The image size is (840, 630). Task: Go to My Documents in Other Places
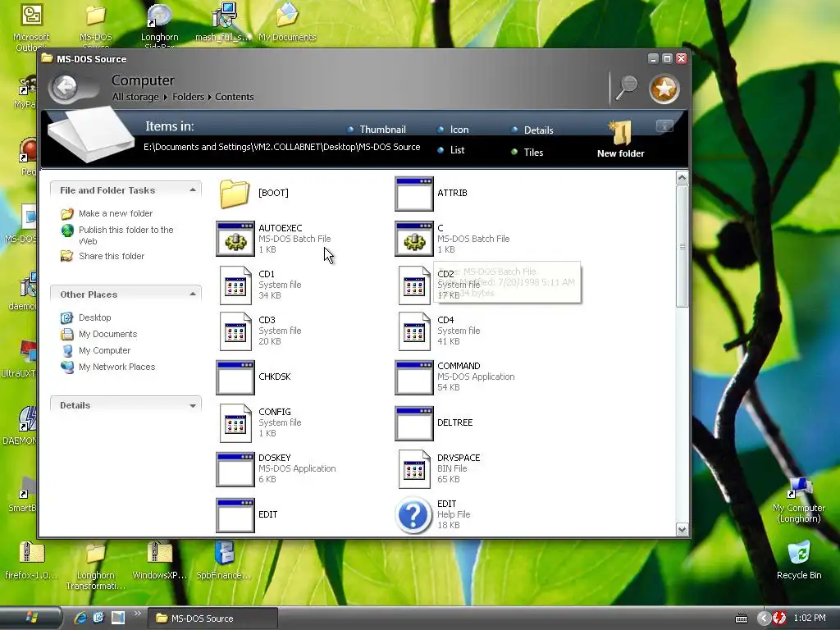click(x=107, y=335)
